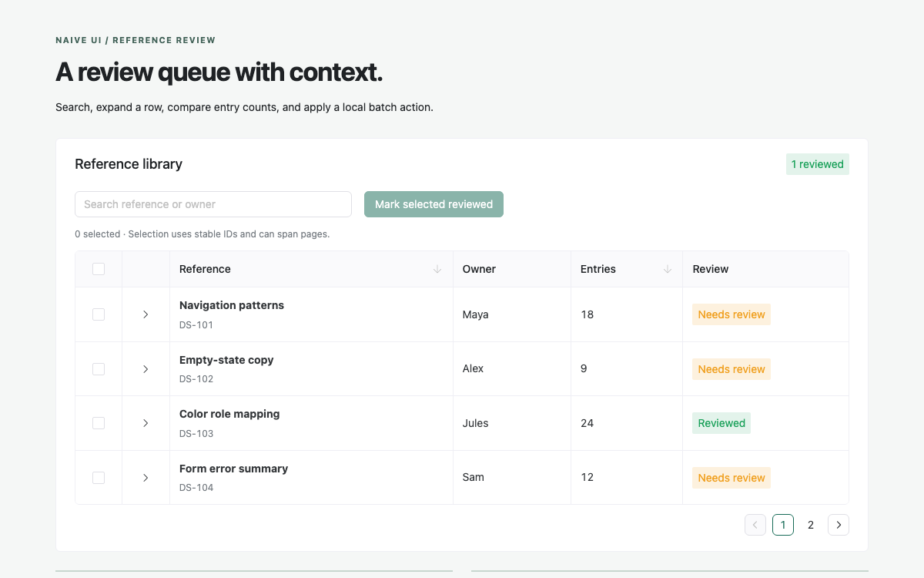
Task: Sort by Reference column arrow icon
Action: point(437,269)
